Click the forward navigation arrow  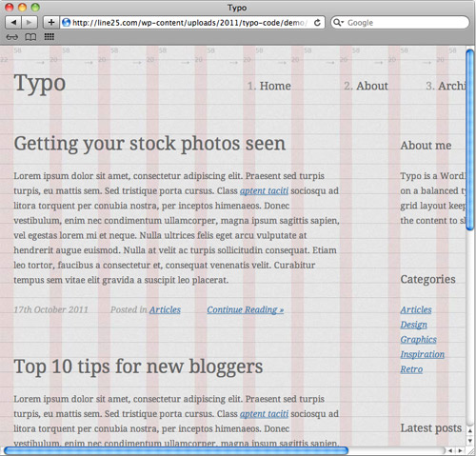click(30, 23)
